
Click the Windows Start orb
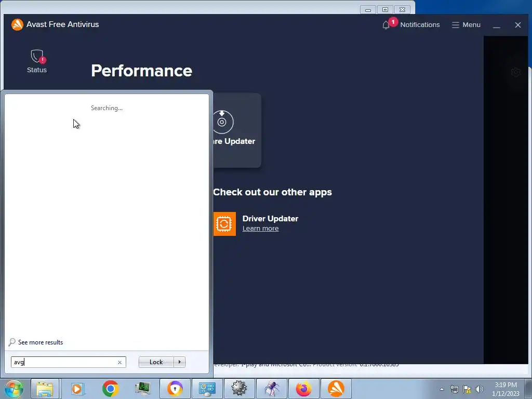click(x=14, y=389)
